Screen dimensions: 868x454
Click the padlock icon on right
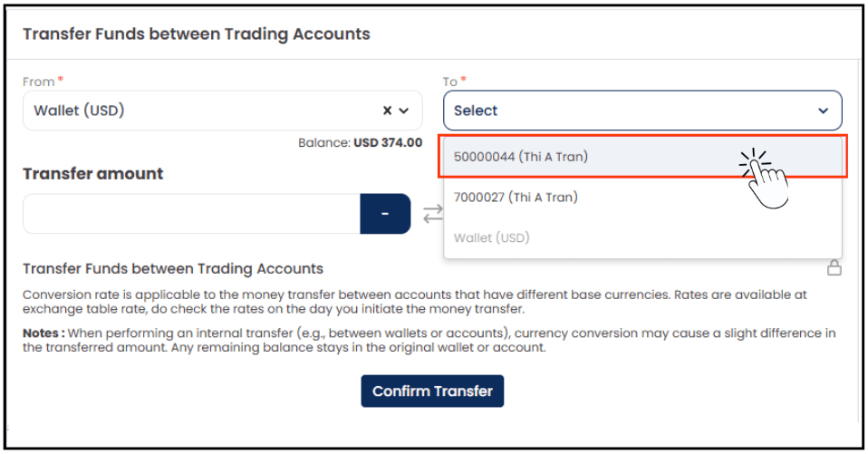pos(834,268)
